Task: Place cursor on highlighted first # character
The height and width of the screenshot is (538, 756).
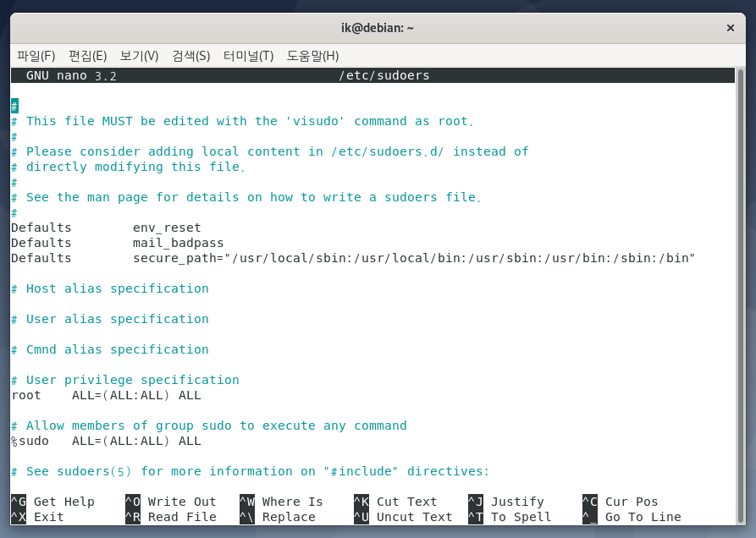Action: tap(15, 106)
